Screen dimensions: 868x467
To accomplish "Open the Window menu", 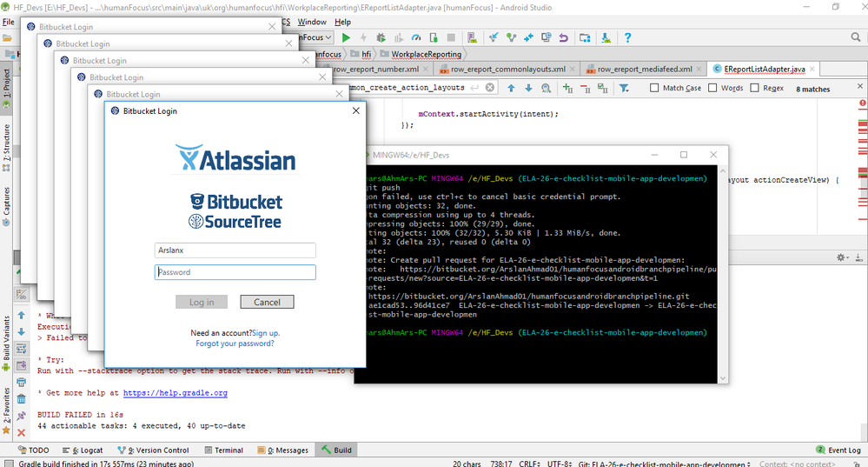I will click(312, 22).
